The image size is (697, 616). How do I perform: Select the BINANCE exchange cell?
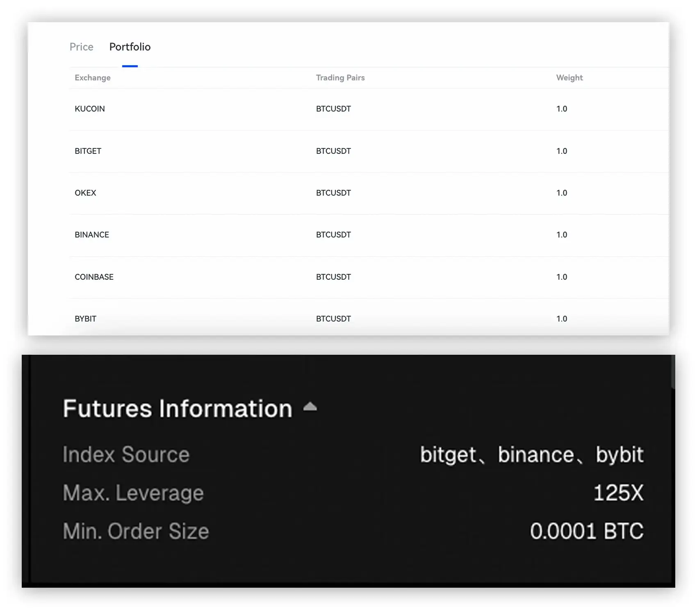tap(92, 235)
